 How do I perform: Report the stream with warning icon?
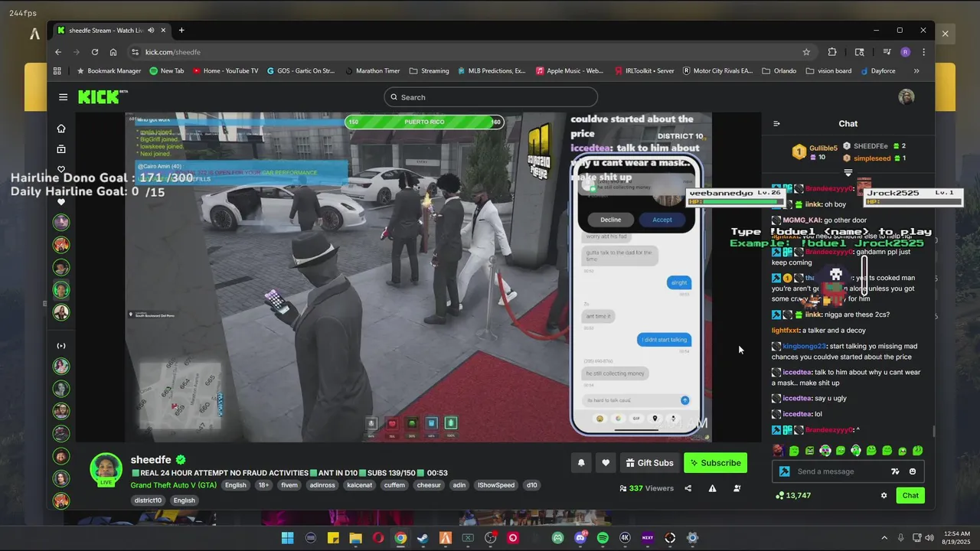click(712, 488)
